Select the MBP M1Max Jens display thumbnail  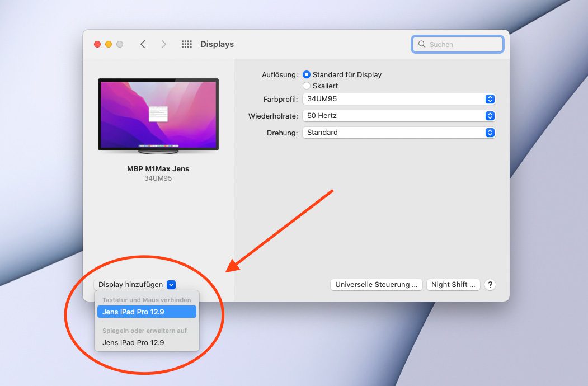[x=158, y=116]
